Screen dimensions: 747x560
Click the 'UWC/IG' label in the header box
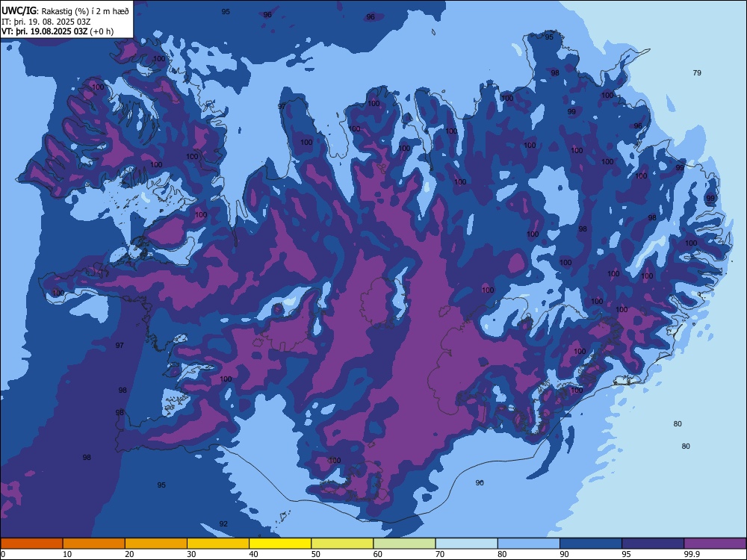(19, 10)
